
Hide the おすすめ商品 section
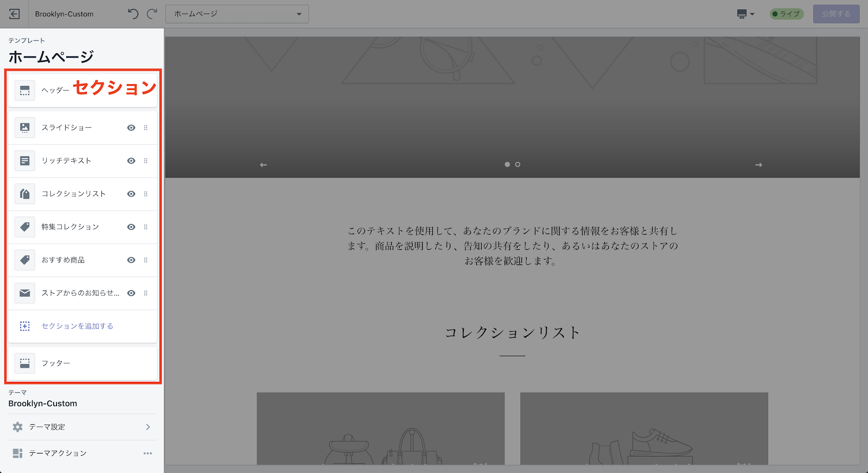(x=131, y=260)
